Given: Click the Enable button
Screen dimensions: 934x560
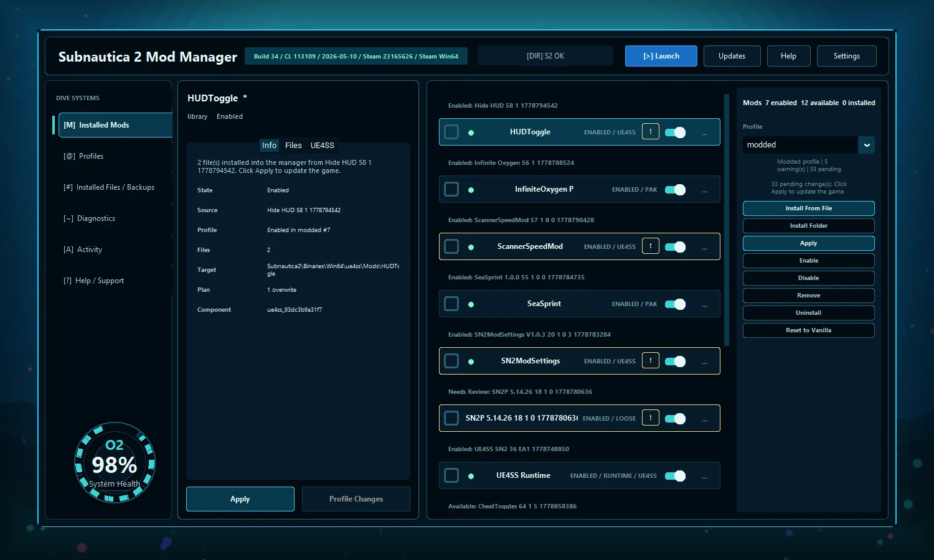Looking at the screenshot, I should 809,261.
